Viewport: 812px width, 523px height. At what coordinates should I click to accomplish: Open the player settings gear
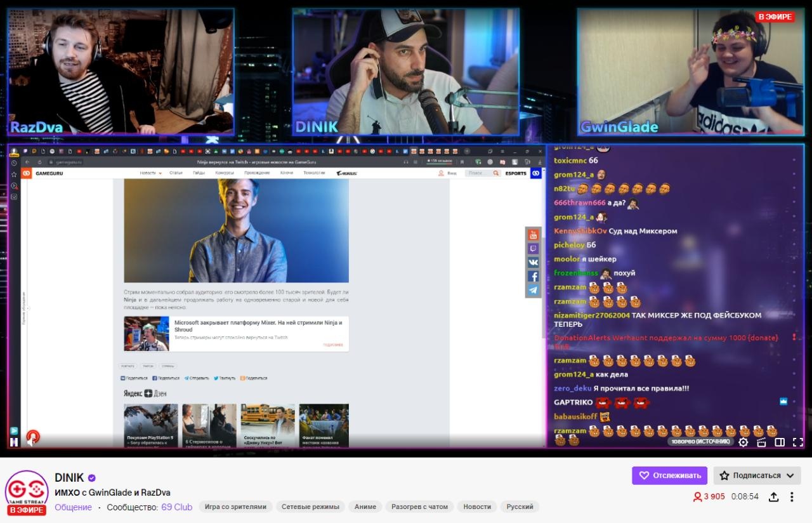tap(743, 442)
